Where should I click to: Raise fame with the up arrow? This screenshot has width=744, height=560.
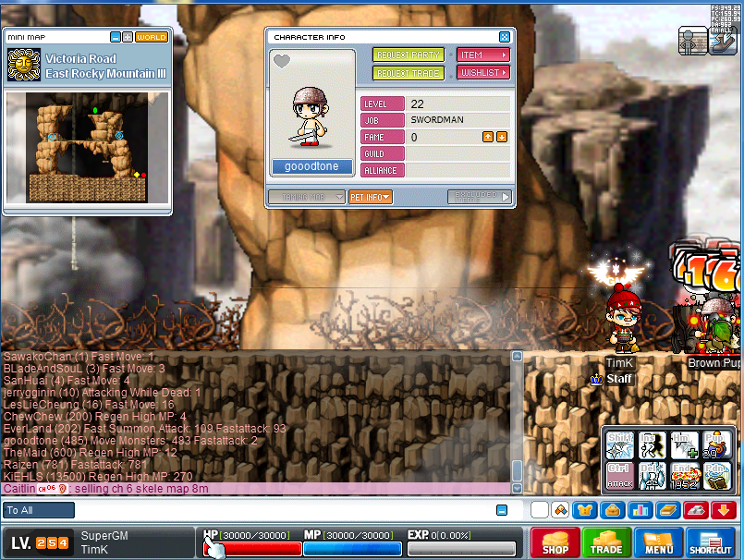click(x=487, y=137)
